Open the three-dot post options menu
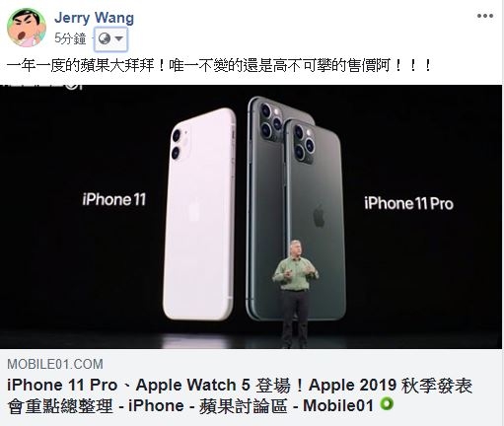 coord(485,16)
